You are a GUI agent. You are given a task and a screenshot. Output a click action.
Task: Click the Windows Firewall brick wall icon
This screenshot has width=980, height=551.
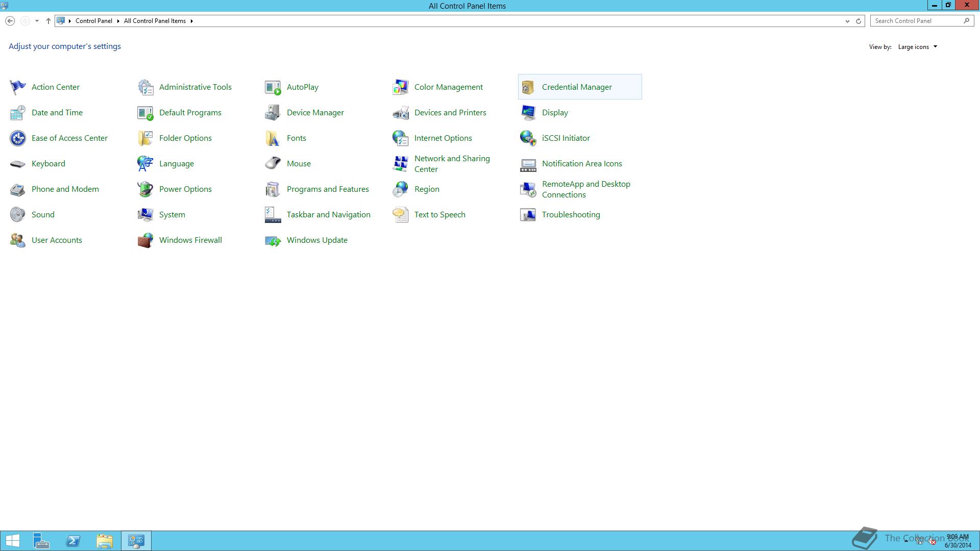click(145, 240)
